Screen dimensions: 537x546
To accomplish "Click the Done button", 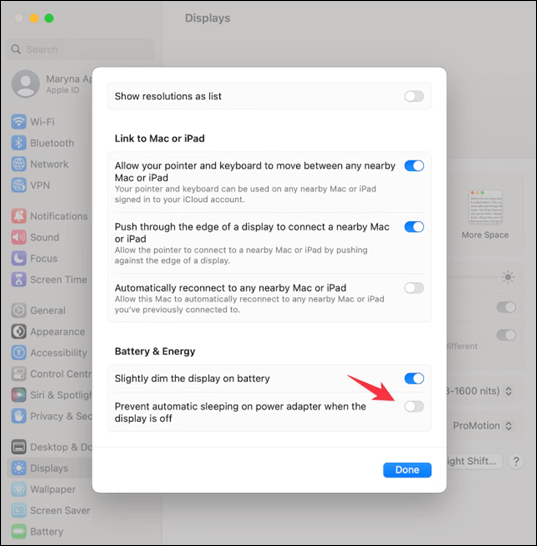I will (407, 470).
